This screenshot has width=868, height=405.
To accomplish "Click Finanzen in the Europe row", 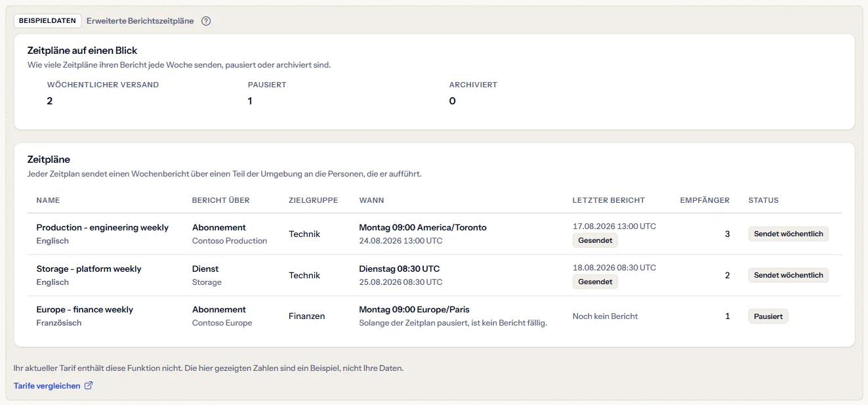I will (306, 316).
